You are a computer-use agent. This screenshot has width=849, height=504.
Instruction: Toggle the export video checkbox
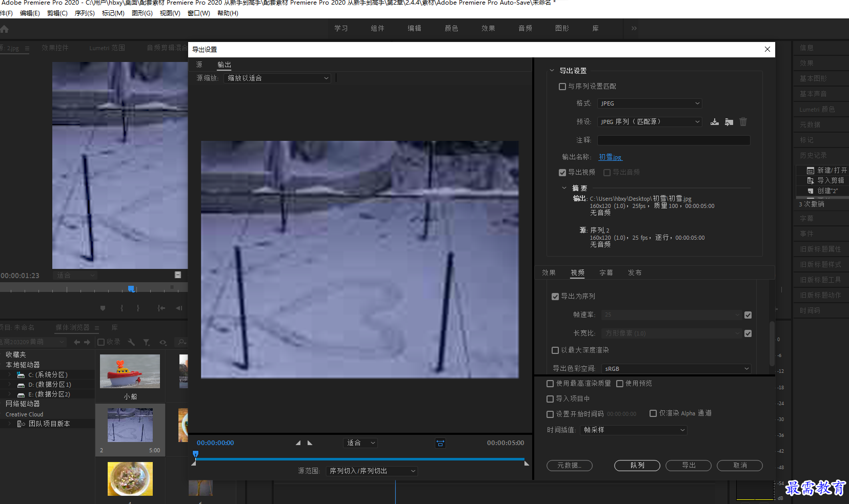coord(562,173)
